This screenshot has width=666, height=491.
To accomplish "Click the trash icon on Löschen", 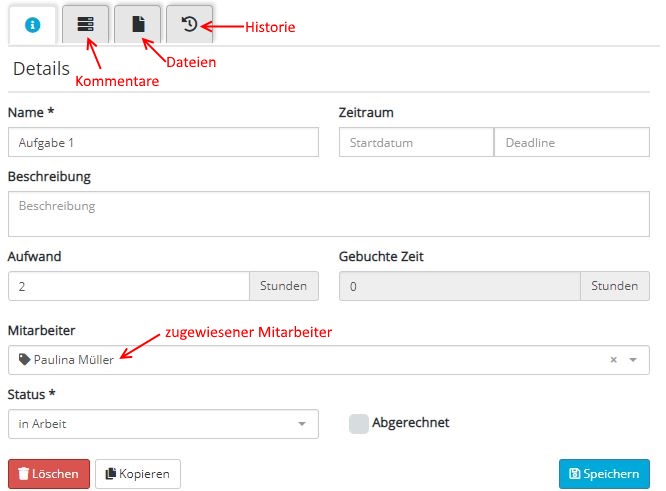I will click(24, 474).
